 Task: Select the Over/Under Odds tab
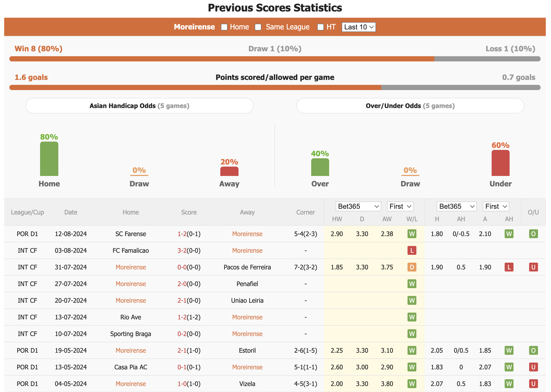(x=410, y=106)
